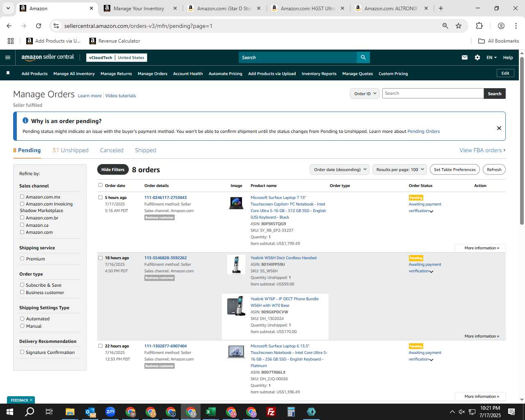Open a new browser tab

click(441, 8)
